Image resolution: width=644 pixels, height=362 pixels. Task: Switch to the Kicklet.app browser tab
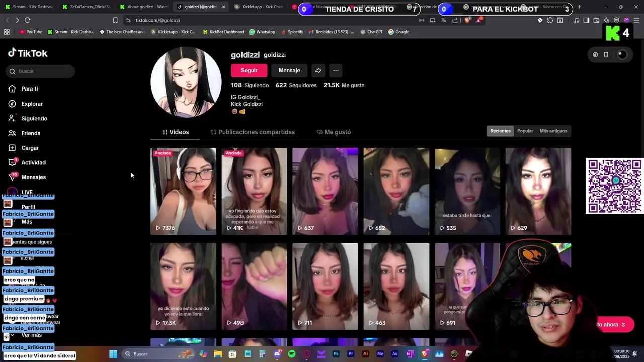(258, 7)
